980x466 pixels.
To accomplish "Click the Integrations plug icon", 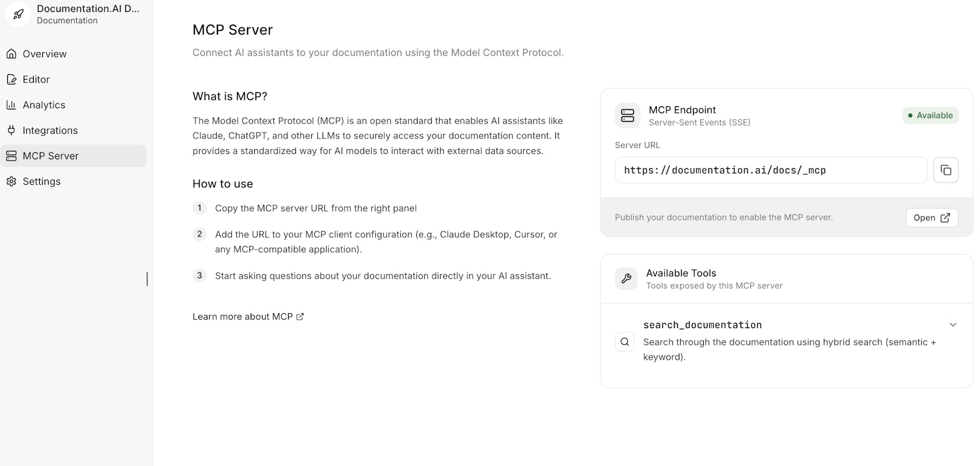I will [11, 131].
